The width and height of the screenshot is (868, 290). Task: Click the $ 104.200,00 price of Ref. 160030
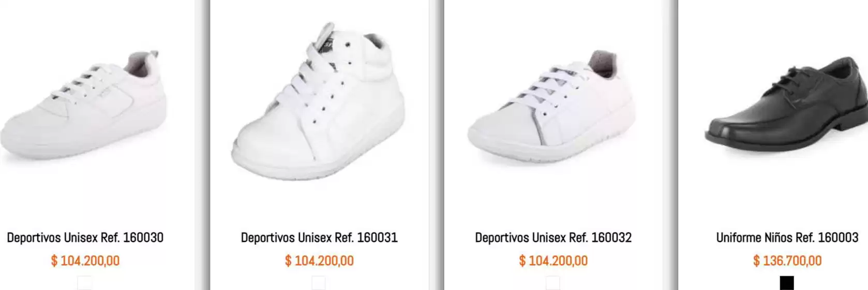tap(85, 260)
